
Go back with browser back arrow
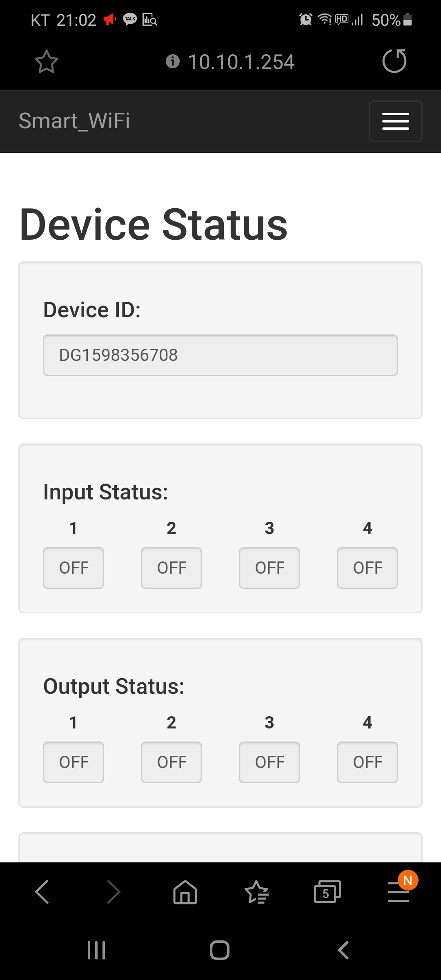[42, 892]
